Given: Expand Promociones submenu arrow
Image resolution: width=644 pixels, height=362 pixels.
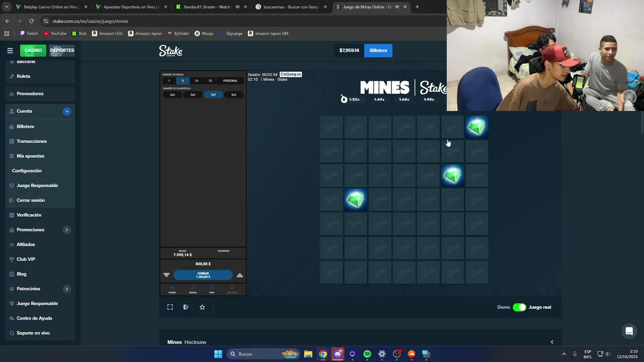Looking at the screenshot, I should [66, 230].
